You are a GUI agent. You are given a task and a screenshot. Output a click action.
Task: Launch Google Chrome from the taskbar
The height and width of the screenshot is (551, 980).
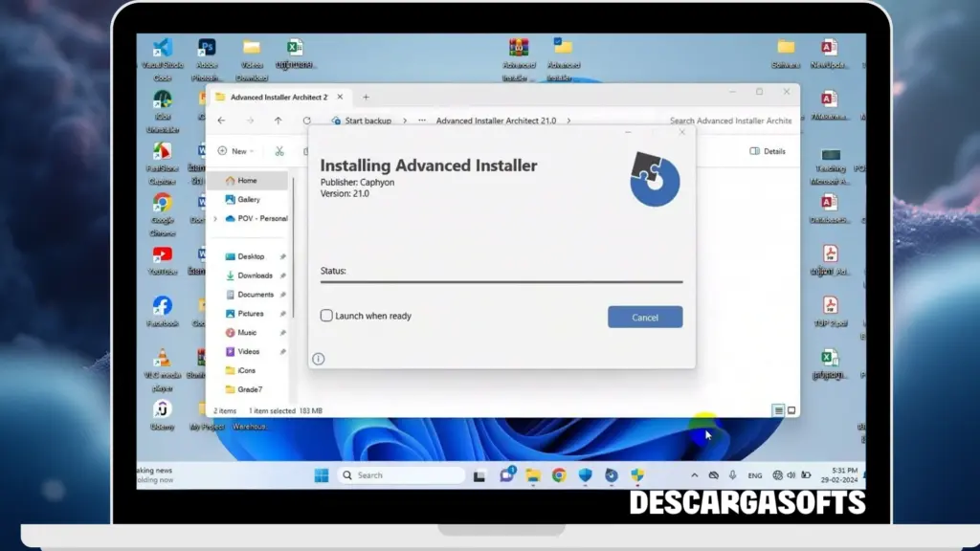coord(558,474)
